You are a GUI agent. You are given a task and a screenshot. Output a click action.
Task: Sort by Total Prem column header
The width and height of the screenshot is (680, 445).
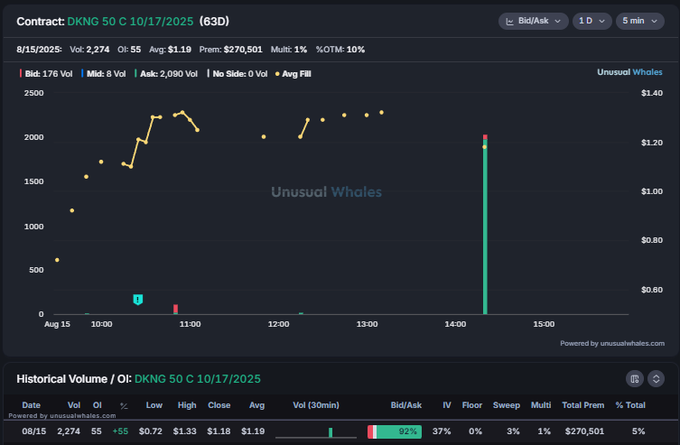(583, 405)
